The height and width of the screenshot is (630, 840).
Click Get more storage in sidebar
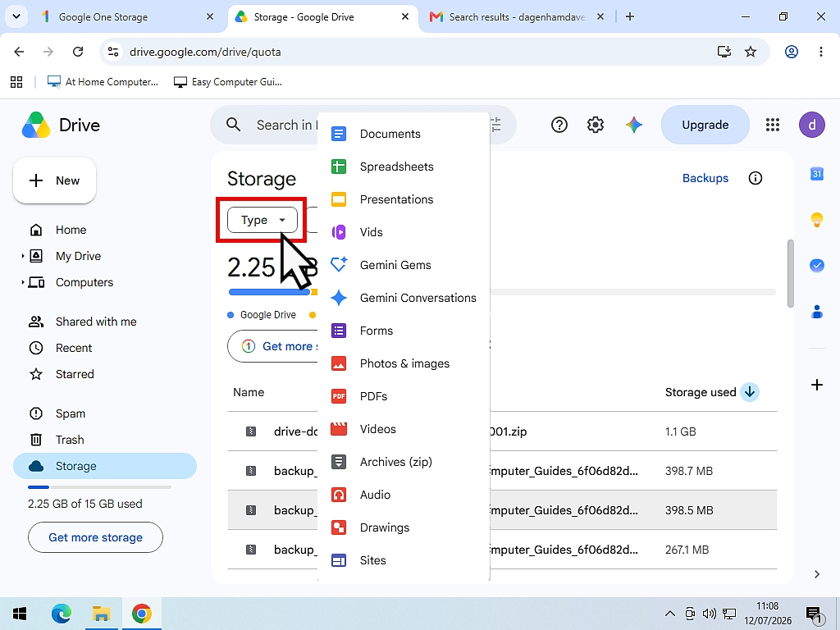point(95,537)
